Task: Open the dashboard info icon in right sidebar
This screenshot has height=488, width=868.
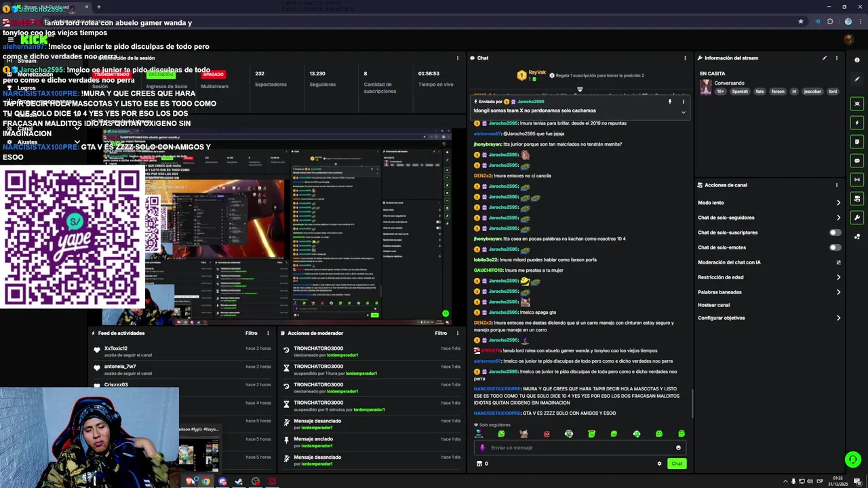Action: point(857,60)
